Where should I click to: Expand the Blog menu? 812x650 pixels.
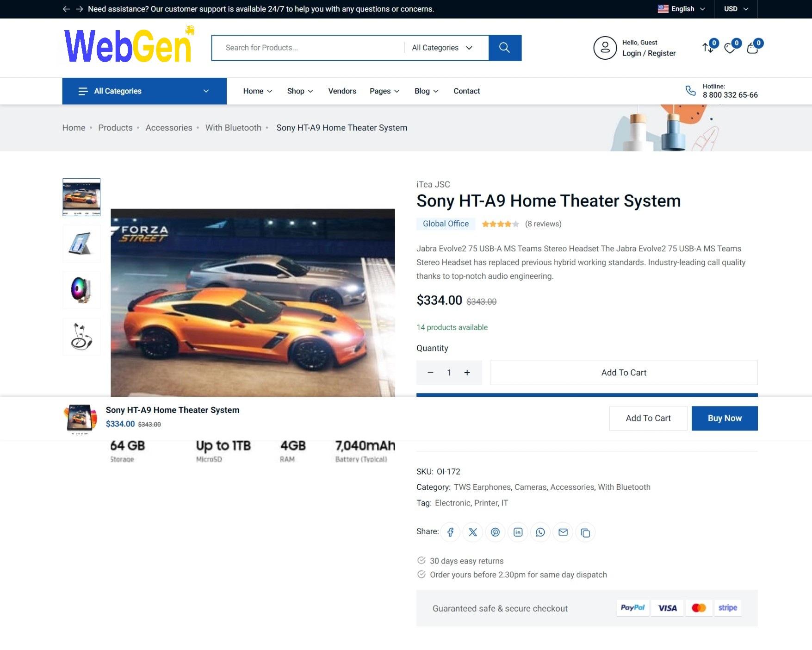coord(426,91)
